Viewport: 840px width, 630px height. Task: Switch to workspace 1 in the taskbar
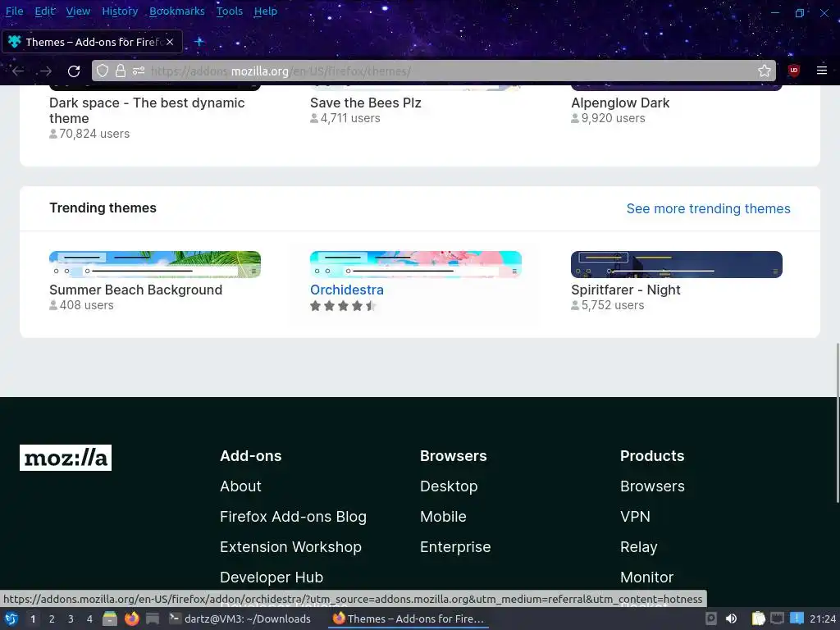33,619
